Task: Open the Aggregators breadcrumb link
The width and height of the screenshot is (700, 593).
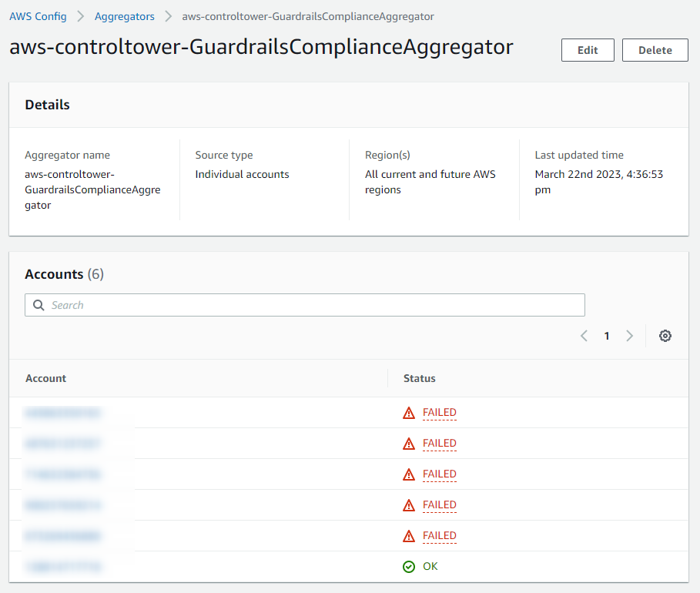Action: (x=125, y=16)
